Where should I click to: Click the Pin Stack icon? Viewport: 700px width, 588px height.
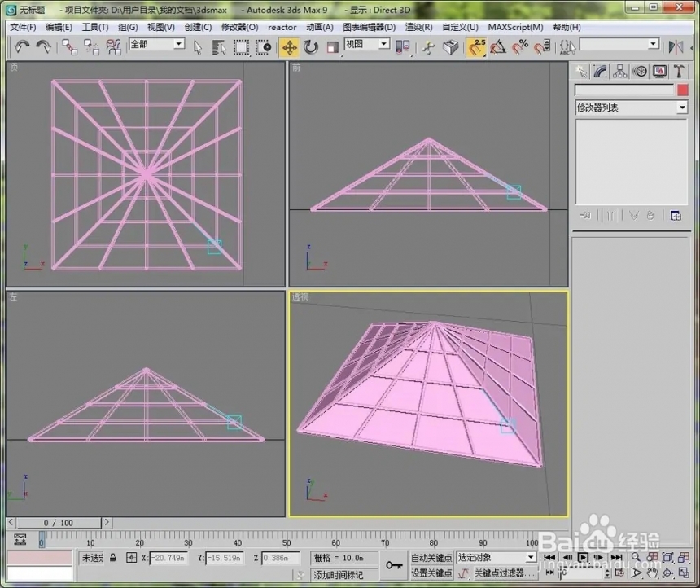click(584, 216)
